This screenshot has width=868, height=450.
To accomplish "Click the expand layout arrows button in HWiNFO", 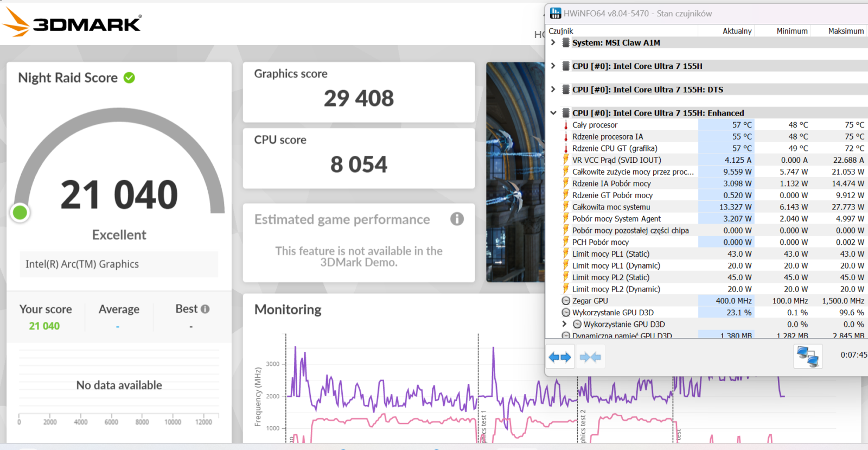I will (x=559, y=357).
